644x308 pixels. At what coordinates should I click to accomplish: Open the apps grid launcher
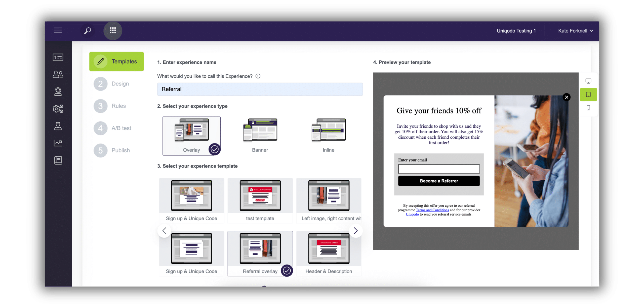[113, 31]
